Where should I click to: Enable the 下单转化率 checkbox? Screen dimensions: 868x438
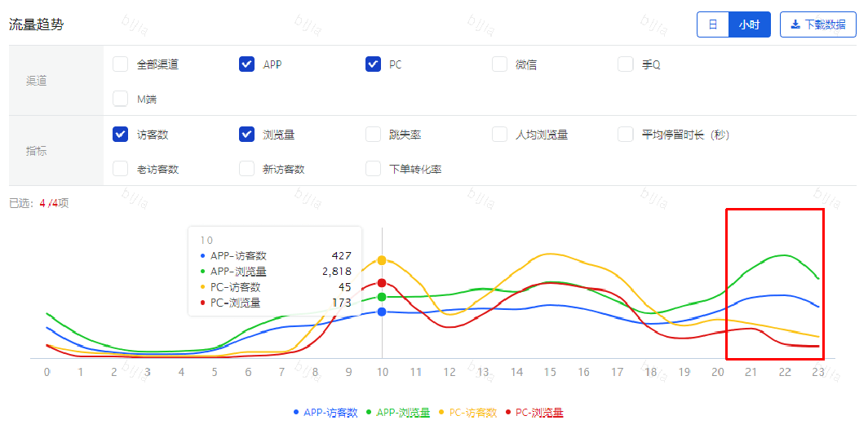pyautogui.click(x=373, y=169)
